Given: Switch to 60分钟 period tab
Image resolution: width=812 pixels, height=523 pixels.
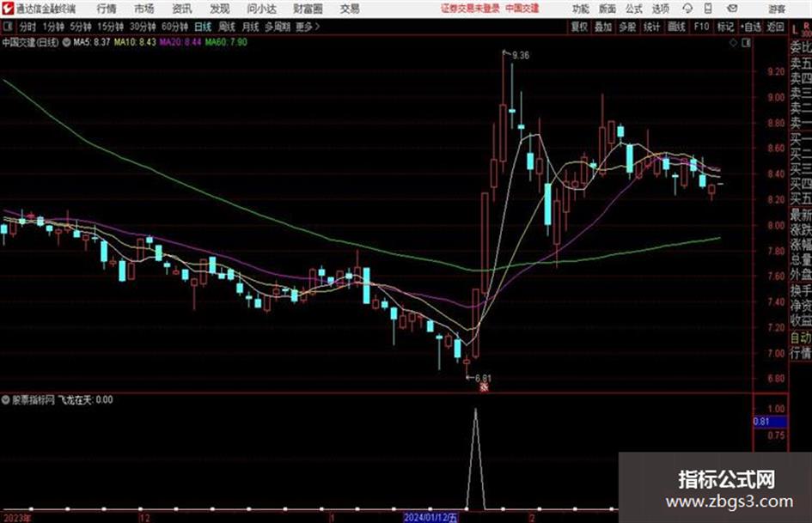Looking at the screenshot, I should pos(174,27).
